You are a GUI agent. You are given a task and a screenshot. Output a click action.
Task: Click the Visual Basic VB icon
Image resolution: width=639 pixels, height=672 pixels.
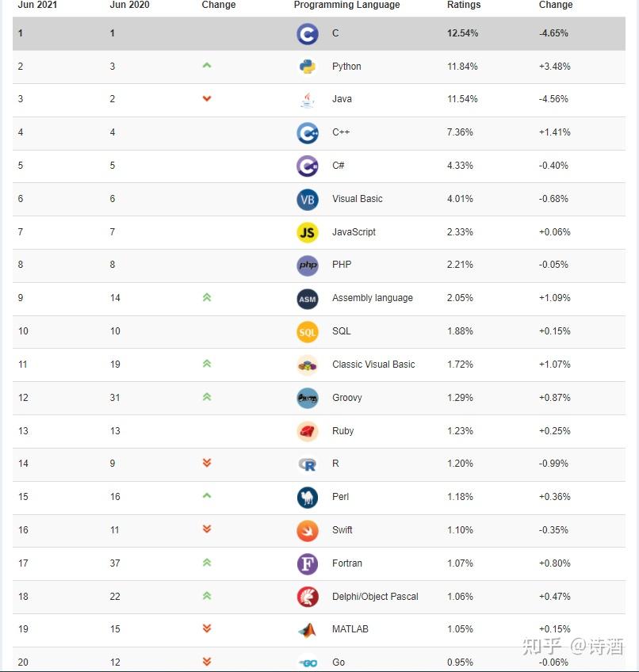click(308, 199)
